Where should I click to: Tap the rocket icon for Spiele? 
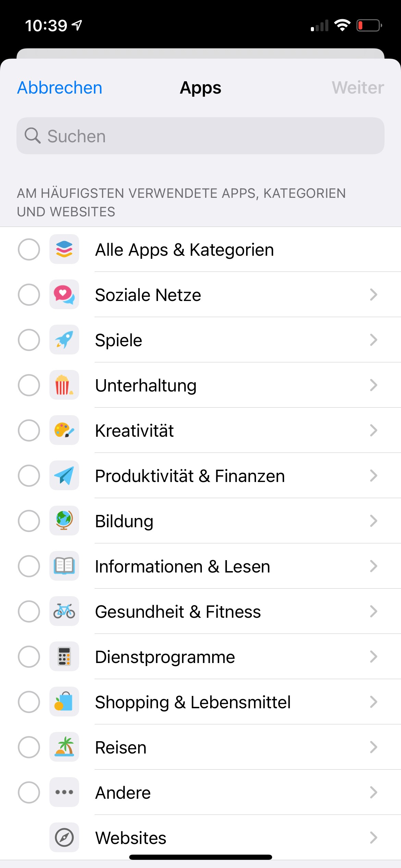click(x=64, y=340)
